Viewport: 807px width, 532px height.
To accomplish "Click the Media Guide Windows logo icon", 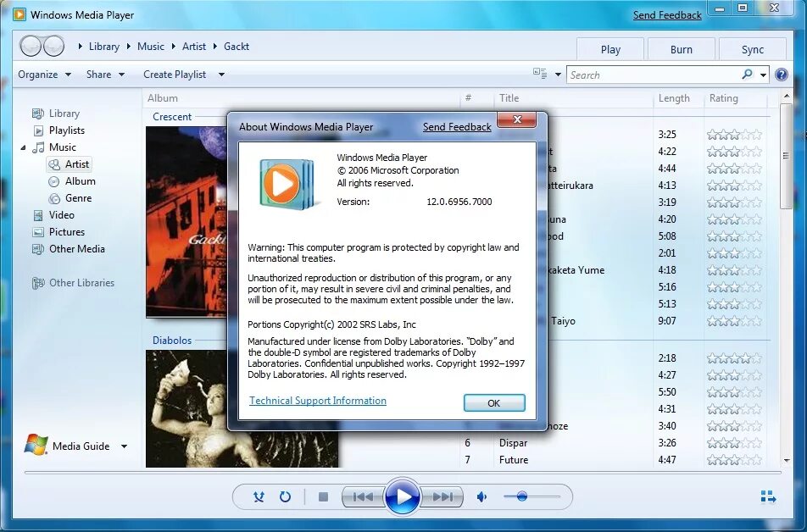I will [36, 445].
